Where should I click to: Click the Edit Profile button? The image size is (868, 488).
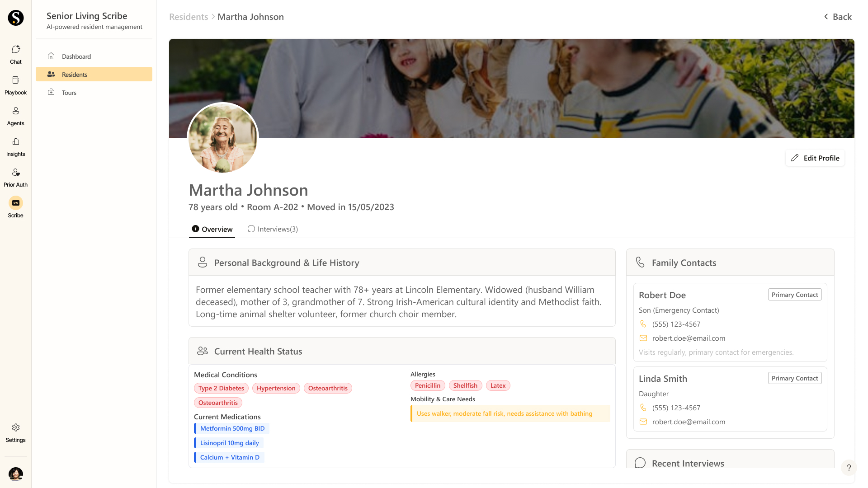coord(815,158)
